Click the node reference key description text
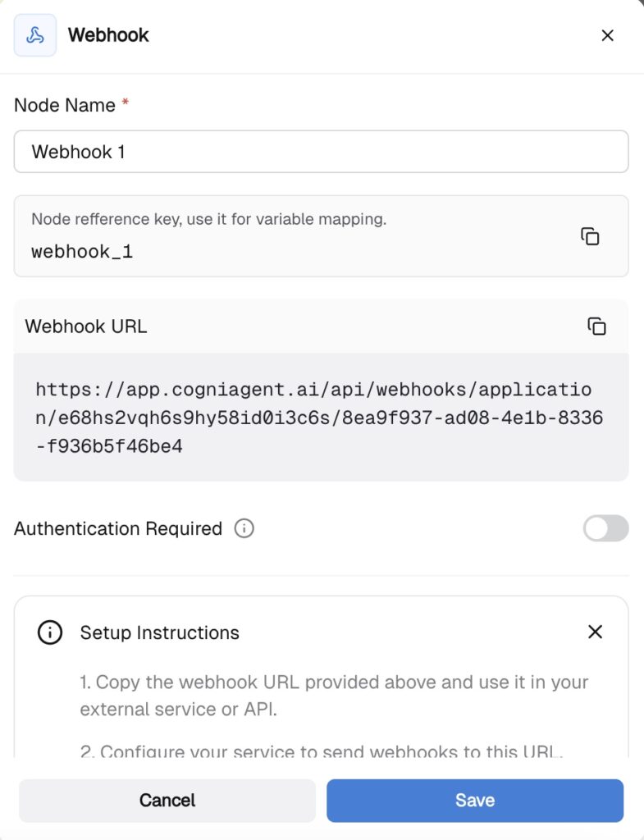 (x=208, y=219)
